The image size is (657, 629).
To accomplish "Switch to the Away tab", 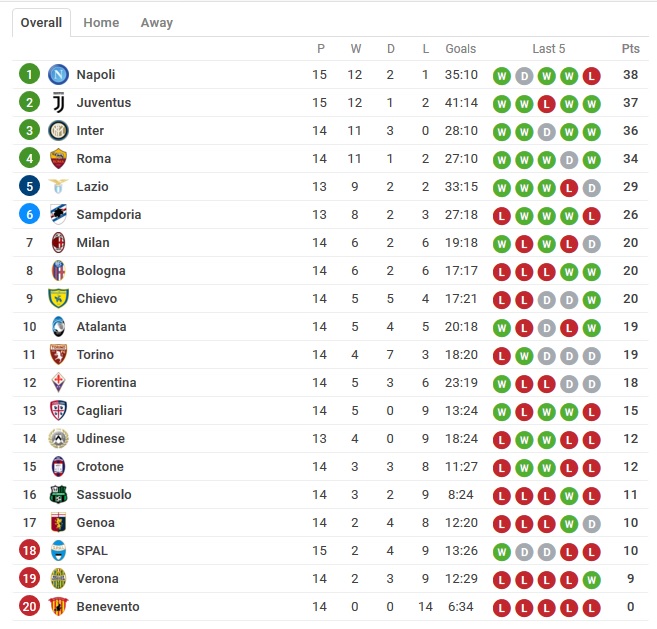I will coord(157,23).
